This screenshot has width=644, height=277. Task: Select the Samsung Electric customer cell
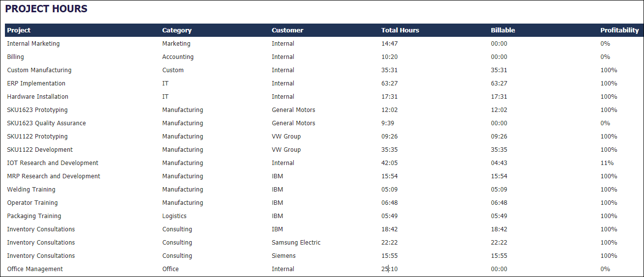tap(296, 243)
